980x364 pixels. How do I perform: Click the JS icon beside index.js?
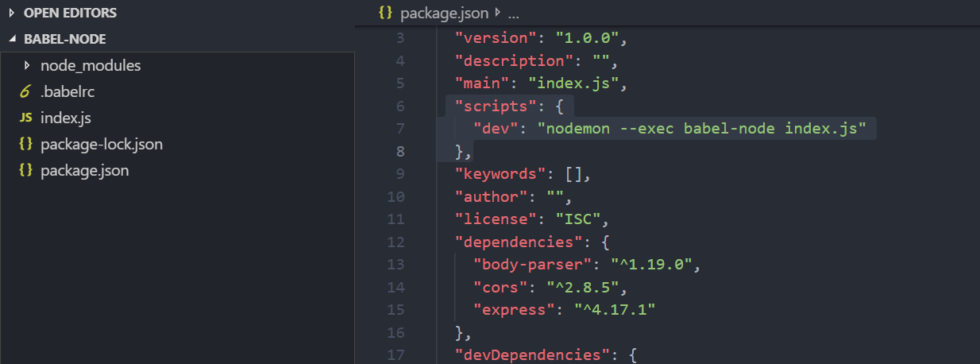point(25,118)
